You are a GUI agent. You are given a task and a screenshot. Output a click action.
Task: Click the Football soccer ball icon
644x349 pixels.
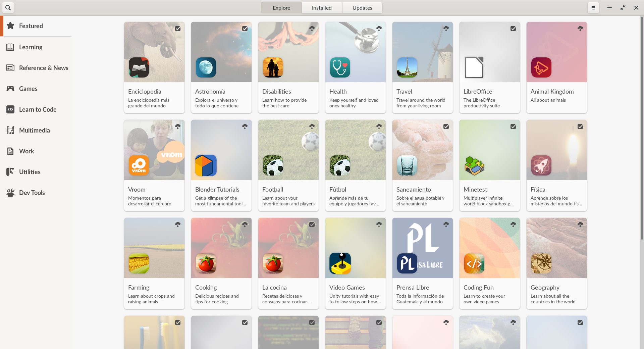273,165
